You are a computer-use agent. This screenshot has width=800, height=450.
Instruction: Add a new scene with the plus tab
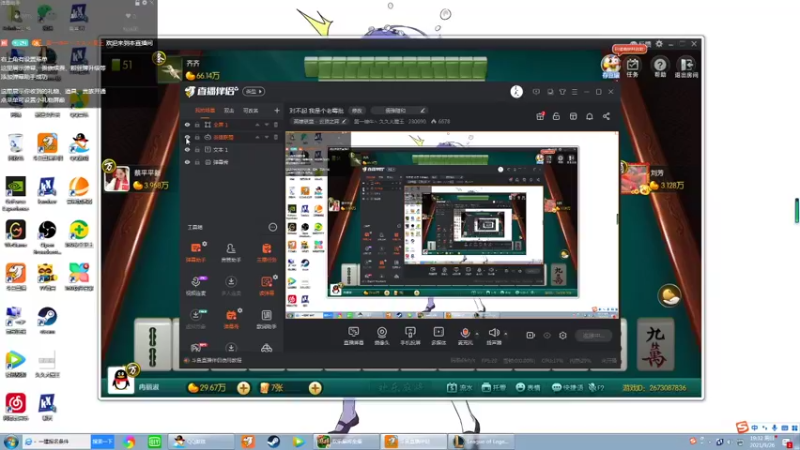coord(277,110)
